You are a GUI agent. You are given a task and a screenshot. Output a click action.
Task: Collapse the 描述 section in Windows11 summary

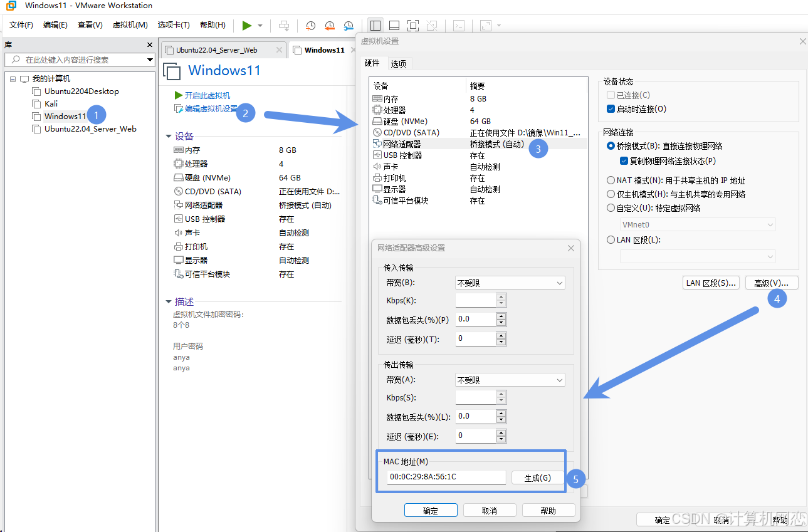coord(169,302)
